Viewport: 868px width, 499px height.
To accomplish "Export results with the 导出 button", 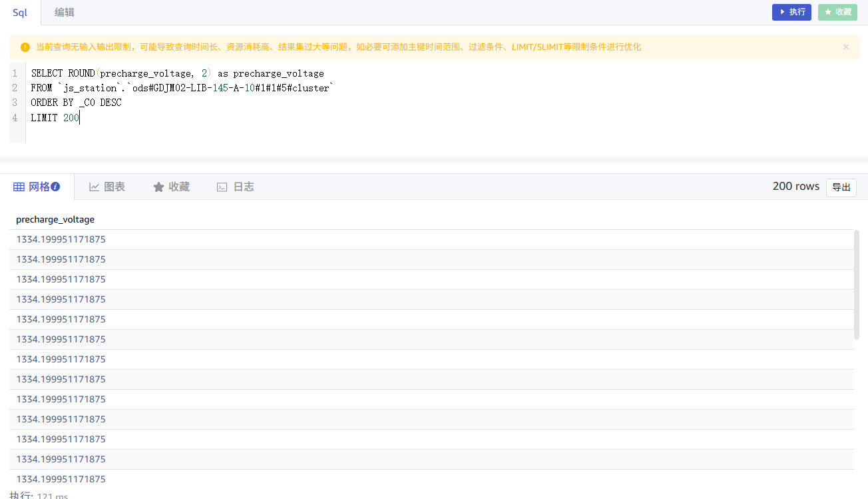I will point(841,187).
